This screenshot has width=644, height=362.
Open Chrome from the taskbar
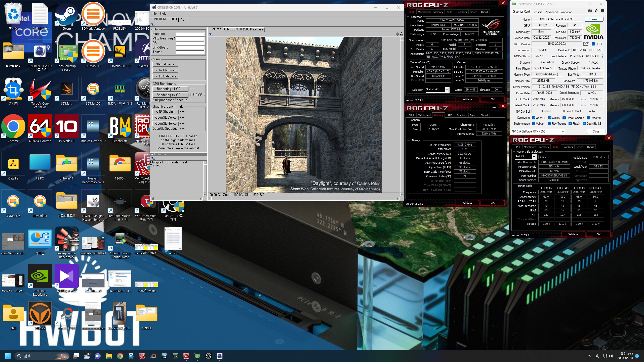coord(120,356)
